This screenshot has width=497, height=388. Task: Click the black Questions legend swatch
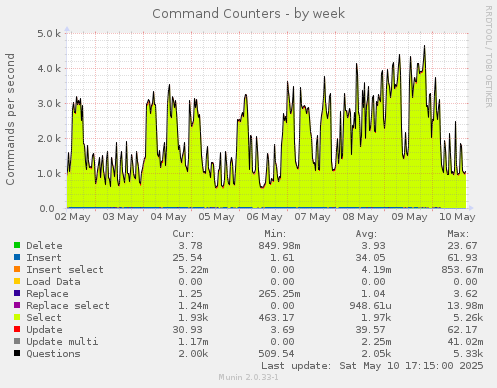(17, 353)
